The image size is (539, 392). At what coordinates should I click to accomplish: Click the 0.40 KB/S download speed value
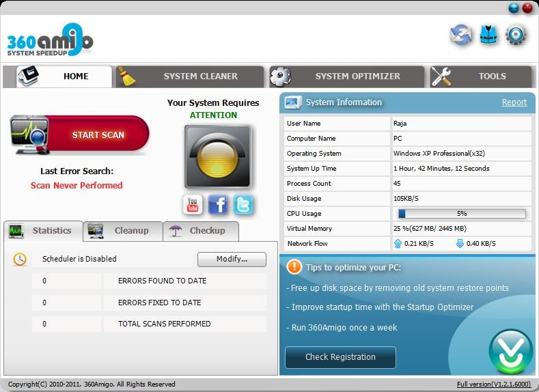click(481, 244)
